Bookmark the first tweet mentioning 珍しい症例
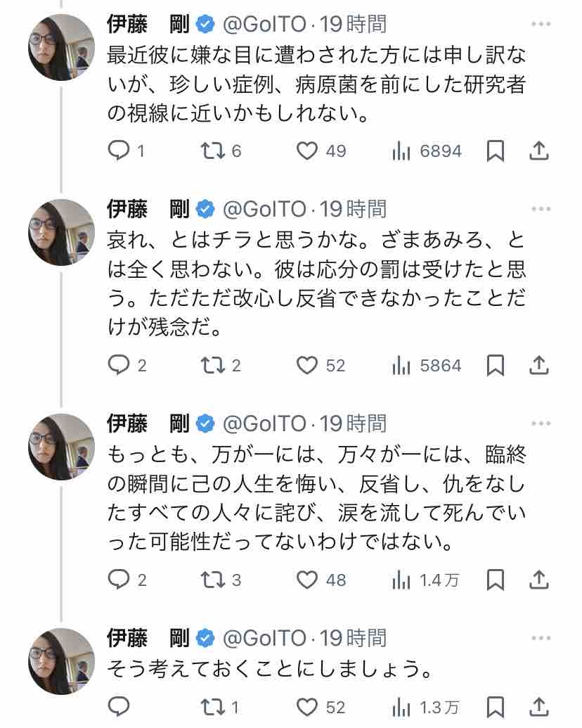Viewport: 582px width, 728px height. coord(496,151)
